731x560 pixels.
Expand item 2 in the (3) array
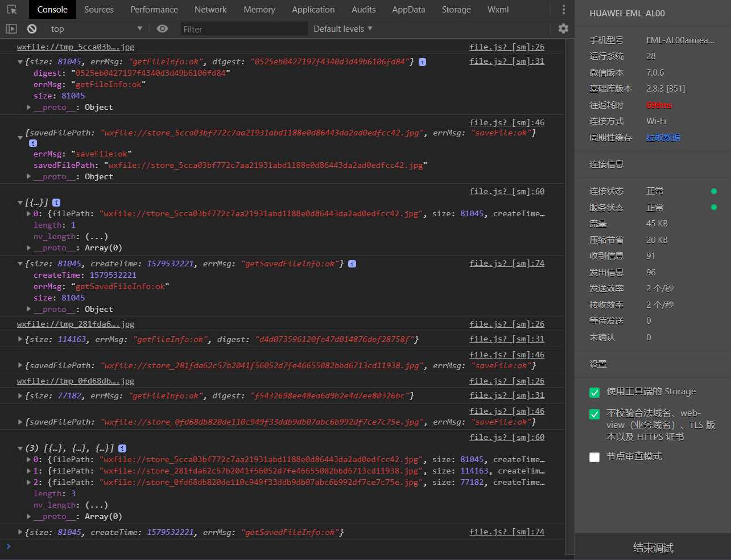tap(29, 483)
